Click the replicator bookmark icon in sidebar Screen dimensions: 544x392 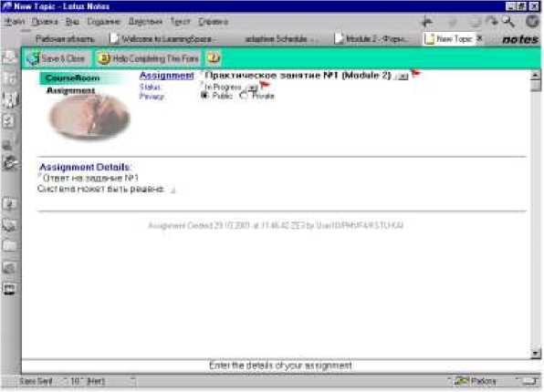coord(9,163)
